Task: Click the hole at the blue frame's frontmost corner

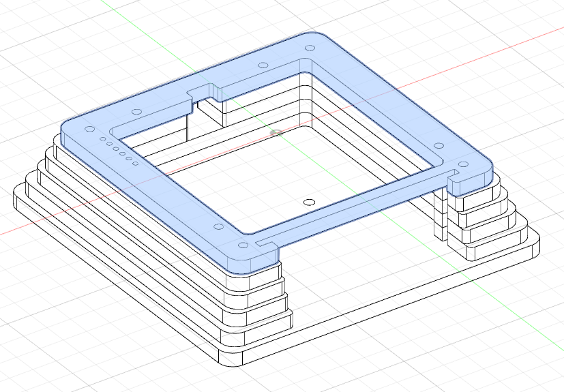Action: tap(243, 245)
